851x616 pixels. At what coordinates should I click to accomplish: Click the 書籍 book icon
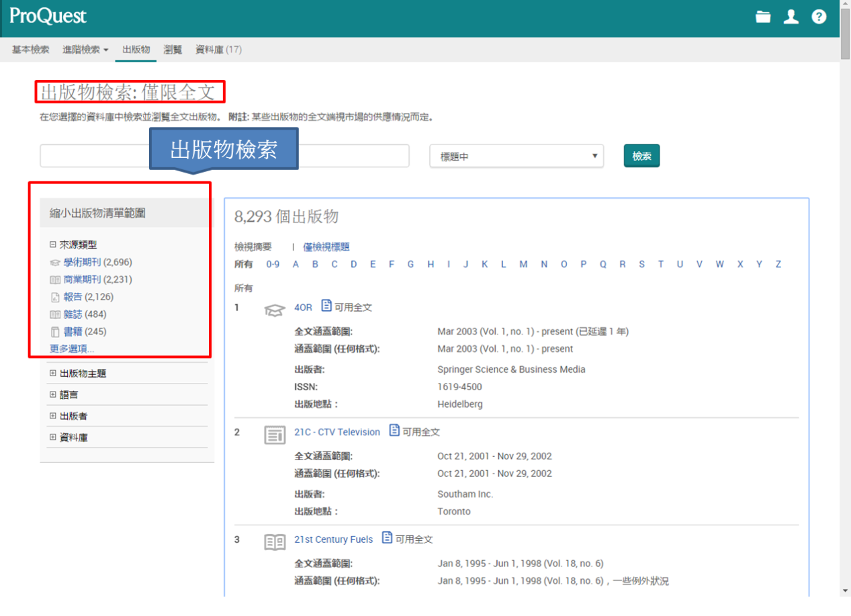[55, 332]
